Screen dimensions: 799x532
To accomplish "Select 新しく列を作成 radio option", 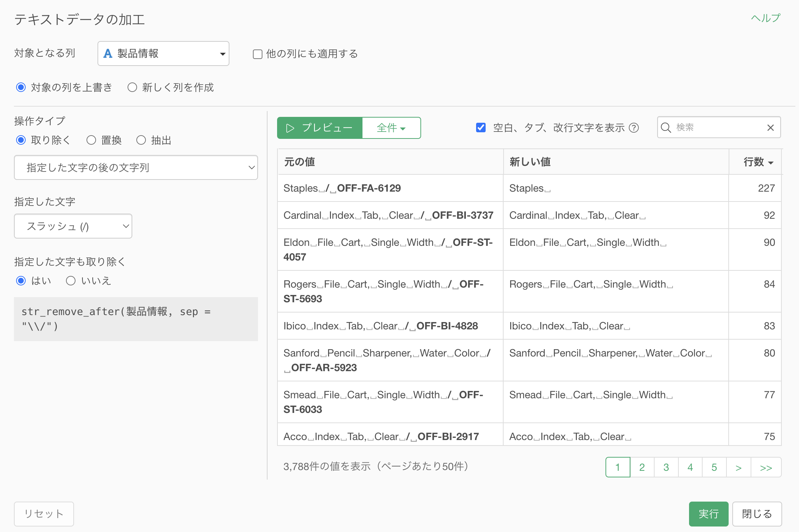I will pos(132,87).
